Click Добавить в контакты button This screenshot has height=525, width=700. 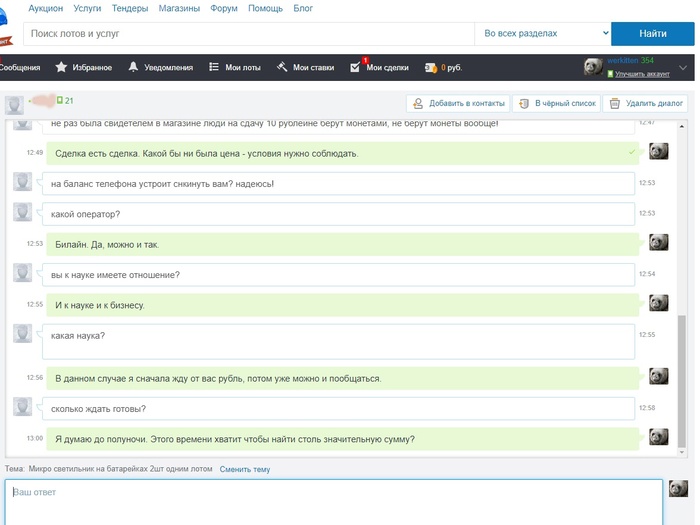(458, 103)
